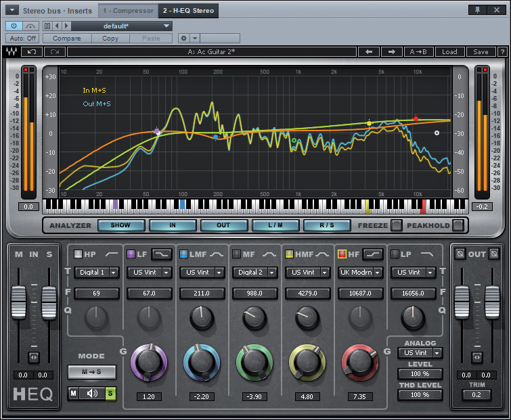Open the gear settings icon
The width and height of the screenshot is (511, 420).
(x=183, y=38)
